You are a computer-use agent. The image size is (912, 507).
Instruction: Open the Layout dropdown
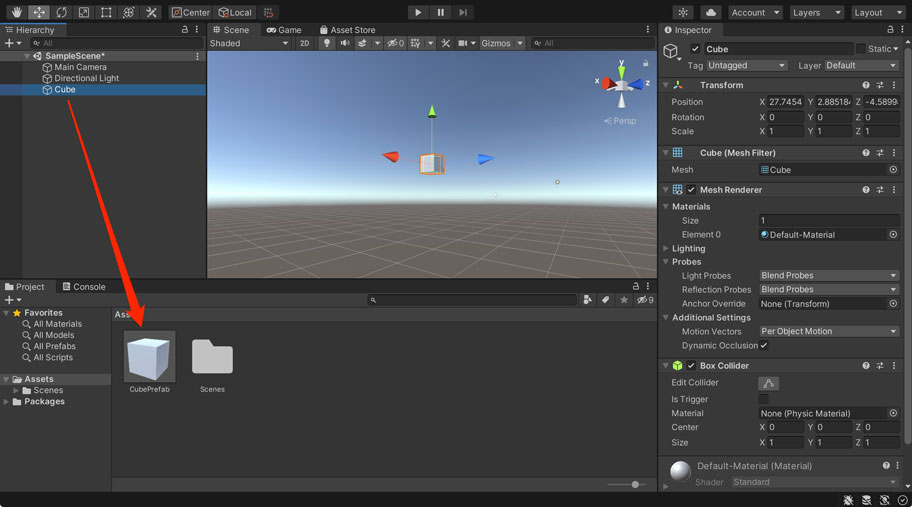[x=878, y=12]
